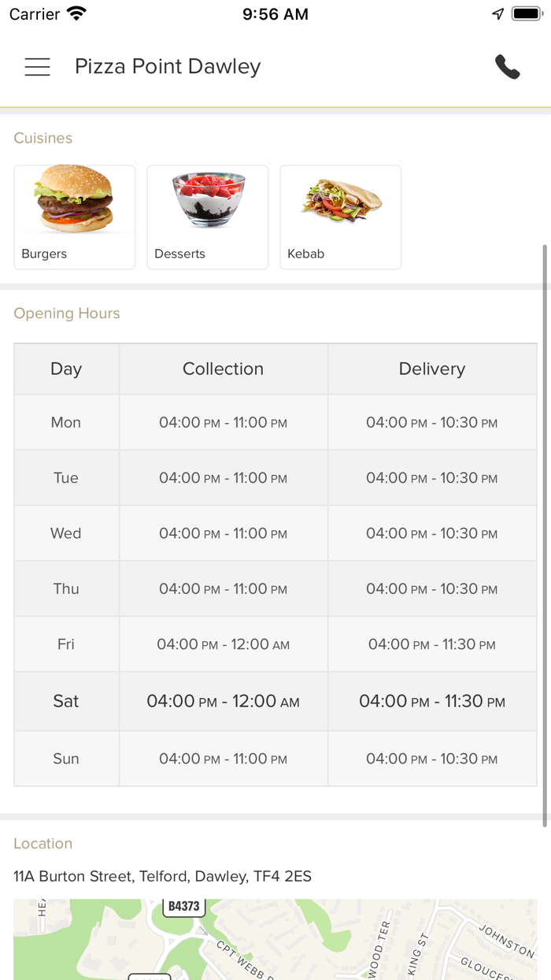This screenshot has height=980, width=551.
Task: Select the Desserts cuisine card
Action: click(208, 217)
